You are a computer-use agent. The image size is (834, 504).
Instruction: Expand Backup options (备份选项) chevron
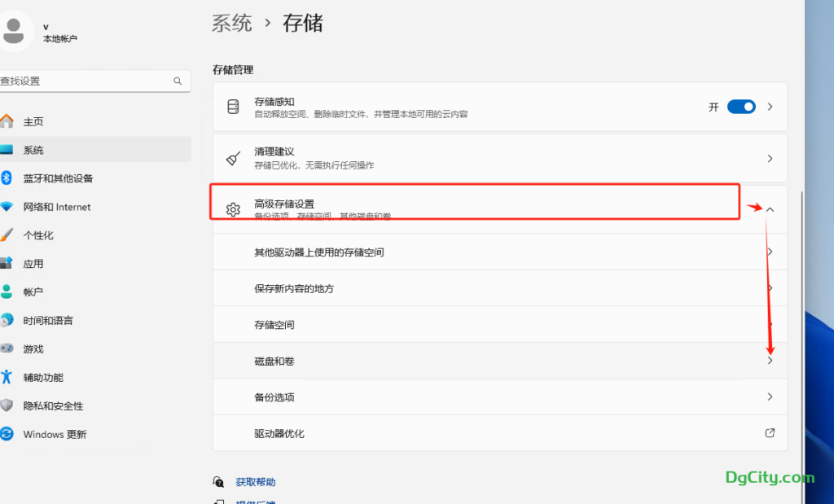[x=770, y=397]
